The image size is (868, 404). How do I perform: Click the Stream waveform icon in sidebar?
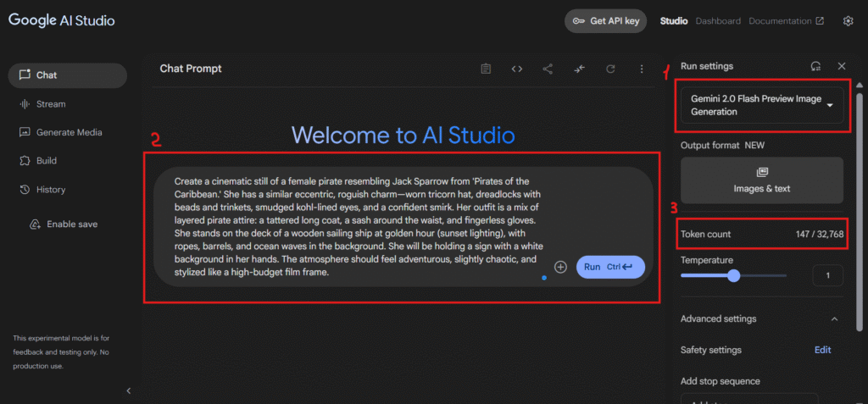[25, 104]
